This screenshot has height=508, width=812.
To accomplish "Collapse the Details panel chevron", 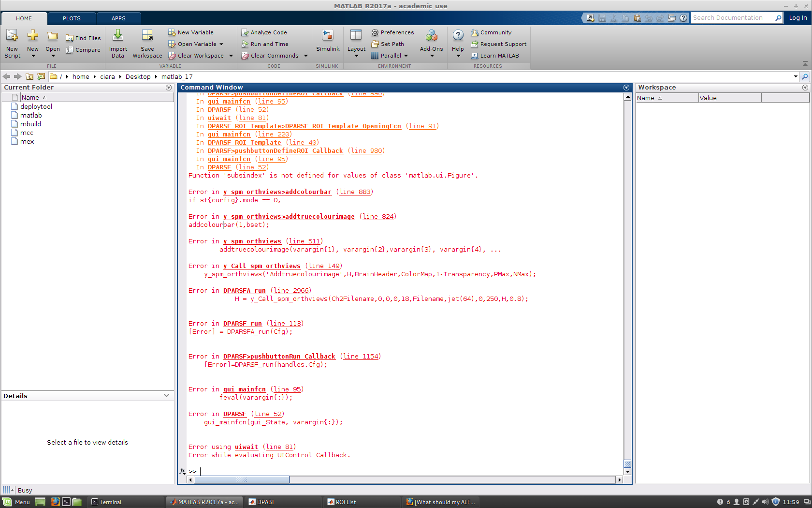I will tap(167, 396).
